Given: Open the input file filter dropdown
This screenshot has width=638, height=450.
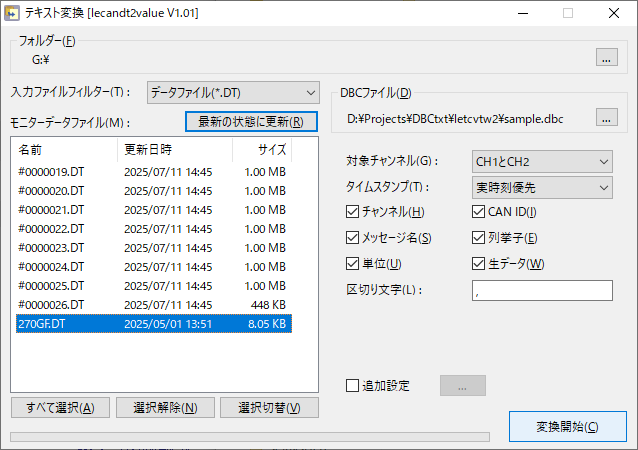Looking at the screenshot, I should [232, 92].
